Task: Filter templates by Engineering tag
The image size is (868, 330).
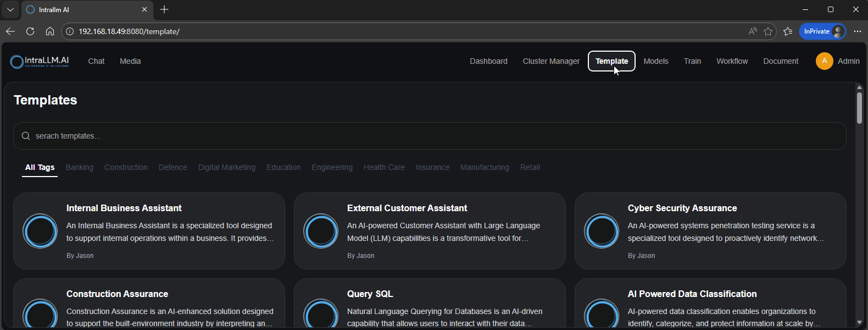Action: (x=332, y=167)
